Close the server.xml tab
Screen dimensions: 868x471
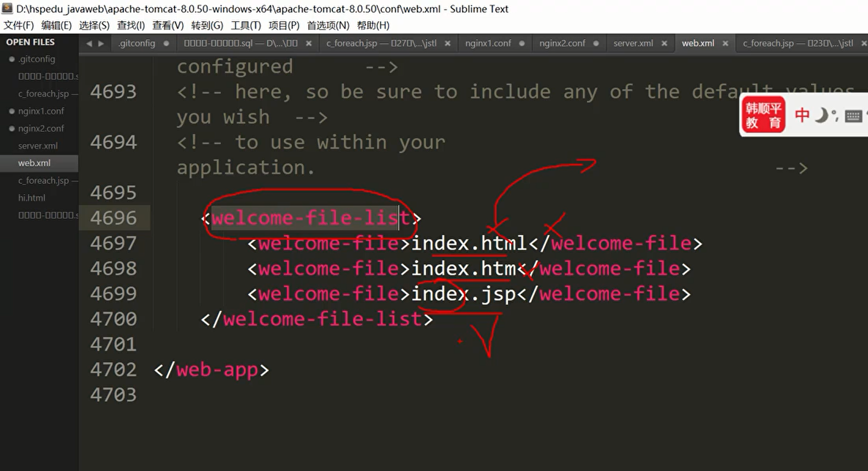(x=664, y=44)
